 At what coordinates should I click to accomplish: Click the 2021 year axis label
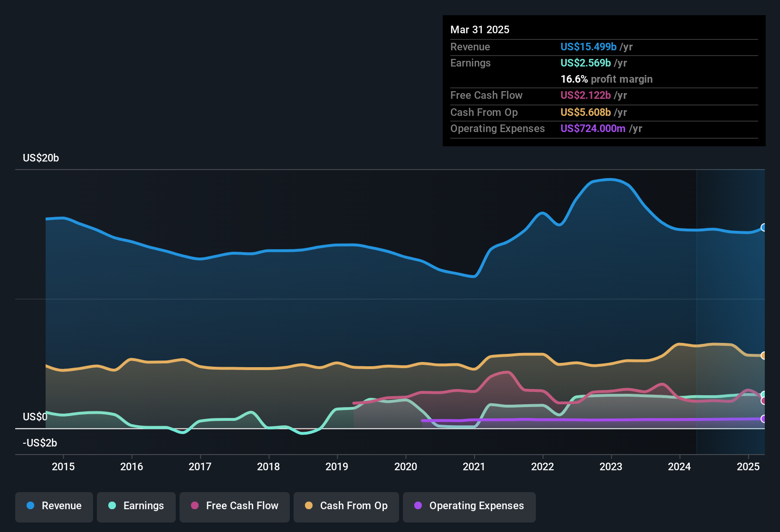(x=474, y=466)
